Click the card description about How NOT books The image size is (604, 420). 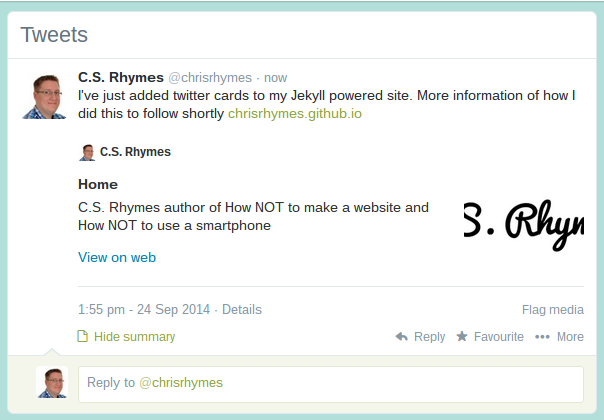click(253, 217)
